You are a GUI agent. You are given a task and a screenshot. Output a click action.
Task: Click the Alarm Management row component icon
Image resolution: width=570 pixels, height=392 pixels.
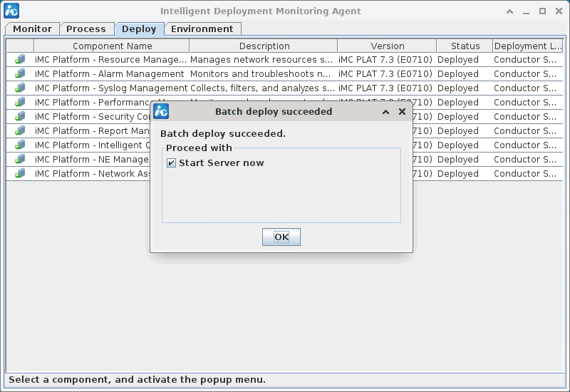[x=20, y=74]
